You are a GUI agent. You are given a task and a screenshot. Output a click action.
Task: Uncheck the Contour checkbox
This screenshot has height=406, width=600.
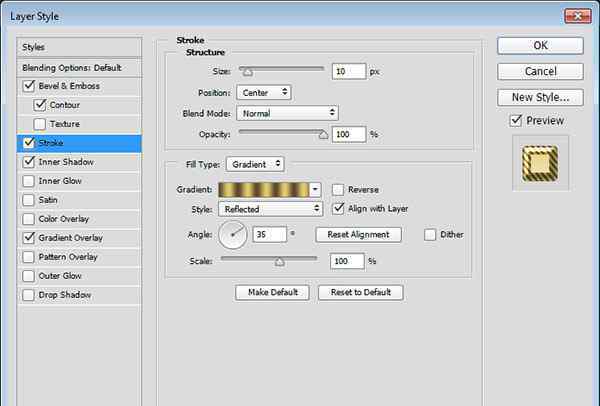coord(39,105)
